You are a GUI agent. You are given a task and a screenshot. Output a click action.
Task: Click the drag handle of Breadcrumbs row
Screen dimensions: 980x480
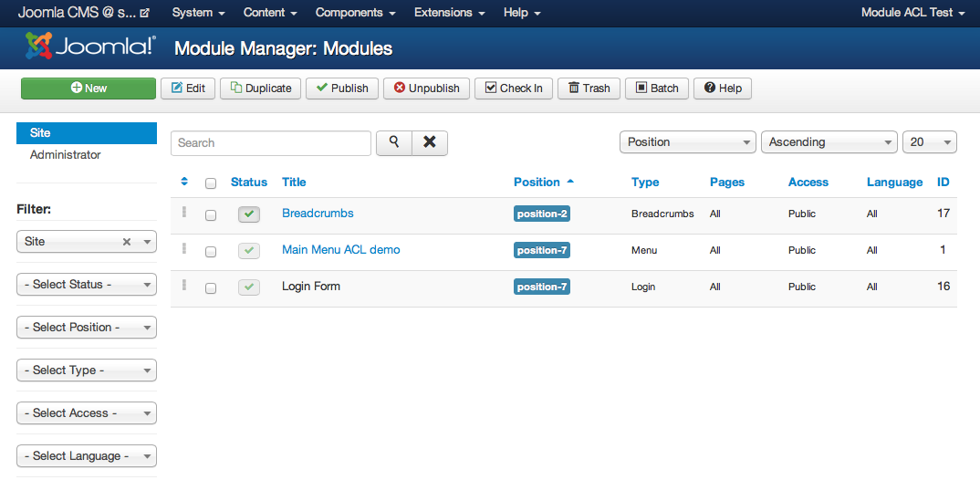(183, 212)
